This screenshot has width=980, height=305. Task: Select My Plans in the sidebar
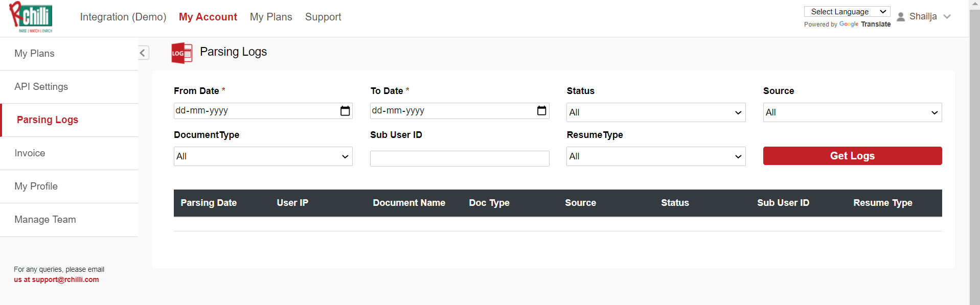pos(69,54)
